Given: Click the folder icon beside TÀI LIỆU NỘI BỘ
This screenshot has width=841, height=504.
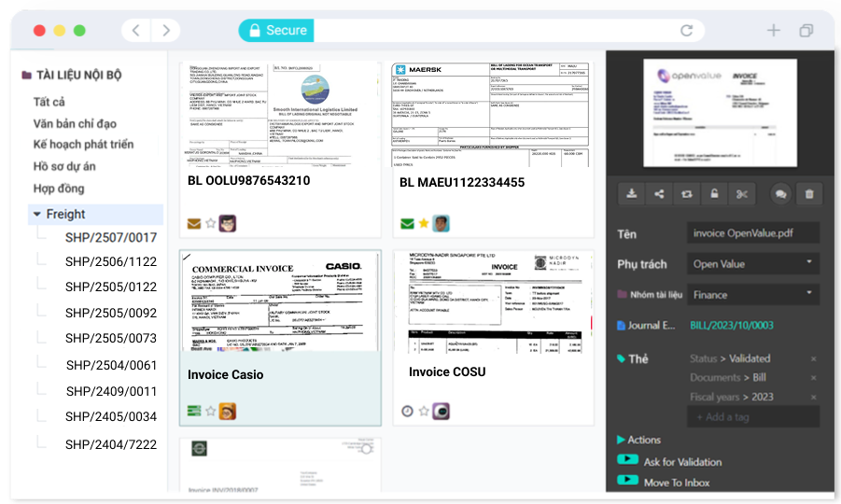Looking at the screenshot, I should [x=26, y=75].
